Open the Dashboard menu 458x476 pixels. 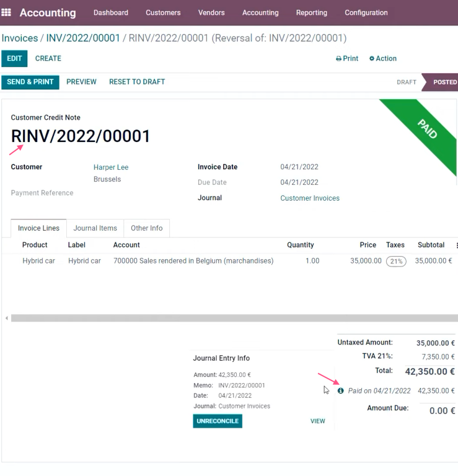[x=111, y=13]
